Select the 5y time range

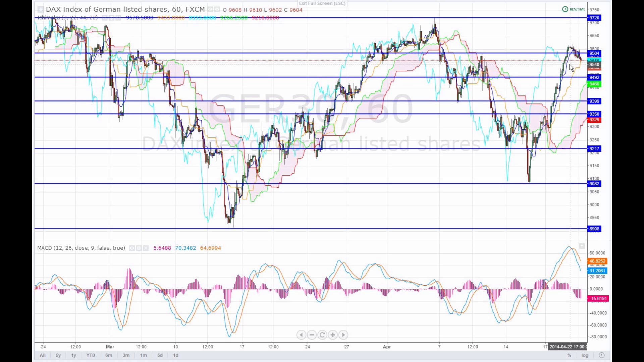[x=58, y=355]
